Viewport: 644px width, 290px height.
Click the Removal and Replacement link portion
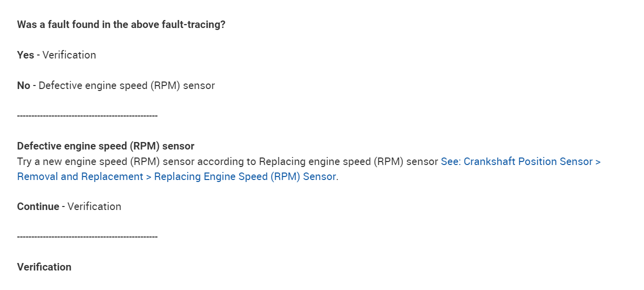point(80,176)
